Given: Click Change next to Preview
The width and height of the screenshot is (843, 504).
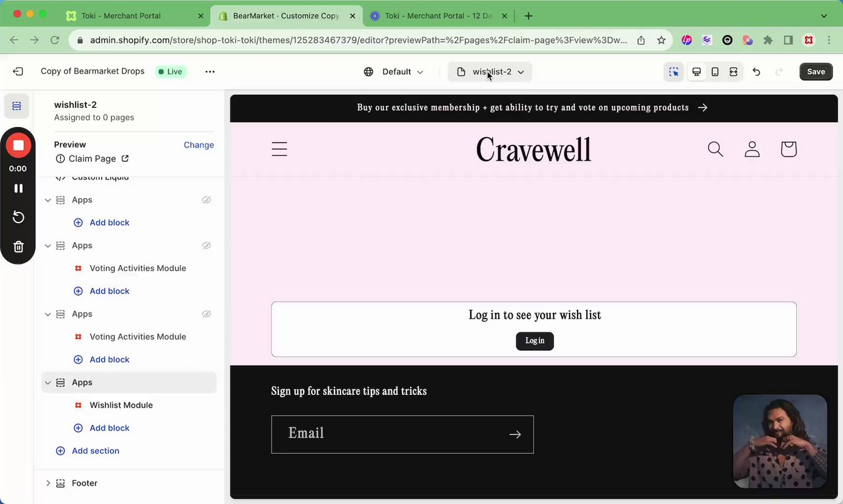Looking at the screenshot, I should [198, 145].
